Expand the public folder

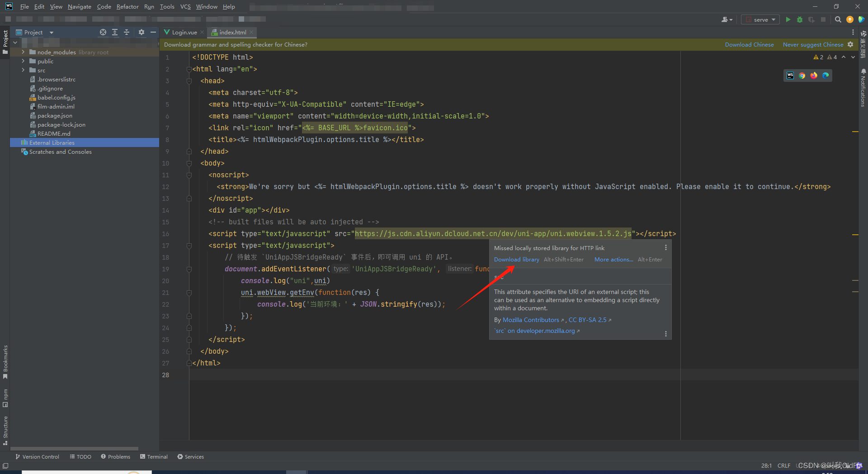pyautogui.click(x=23, y=61)
